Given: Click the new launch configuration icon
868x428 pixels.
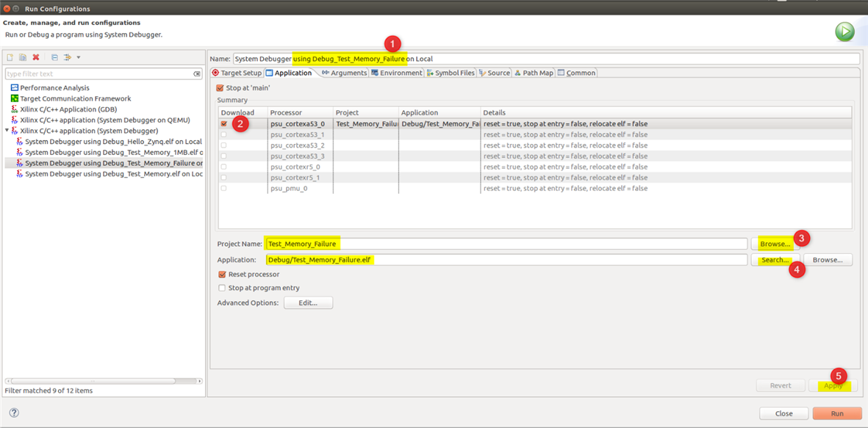Looking at the screenshot, I should [x=10, y=57].
